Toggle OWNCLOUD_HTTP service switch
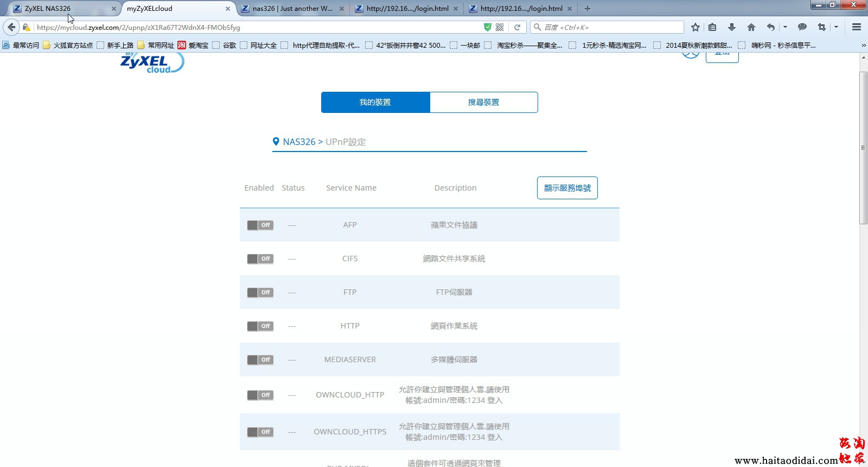 coord(260,395)
